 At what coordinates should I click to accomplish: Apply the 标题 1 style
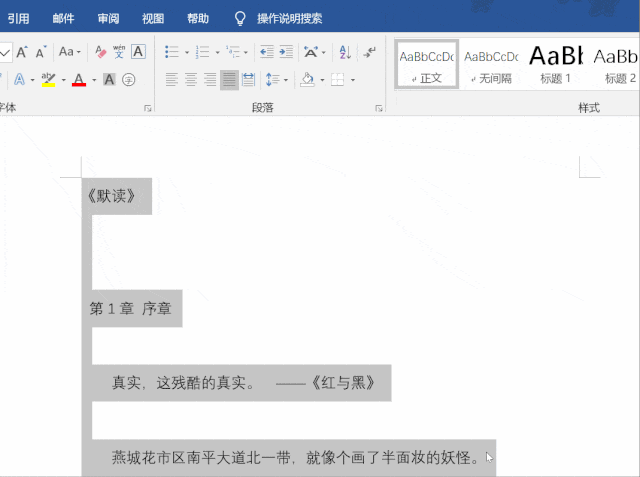555,64
